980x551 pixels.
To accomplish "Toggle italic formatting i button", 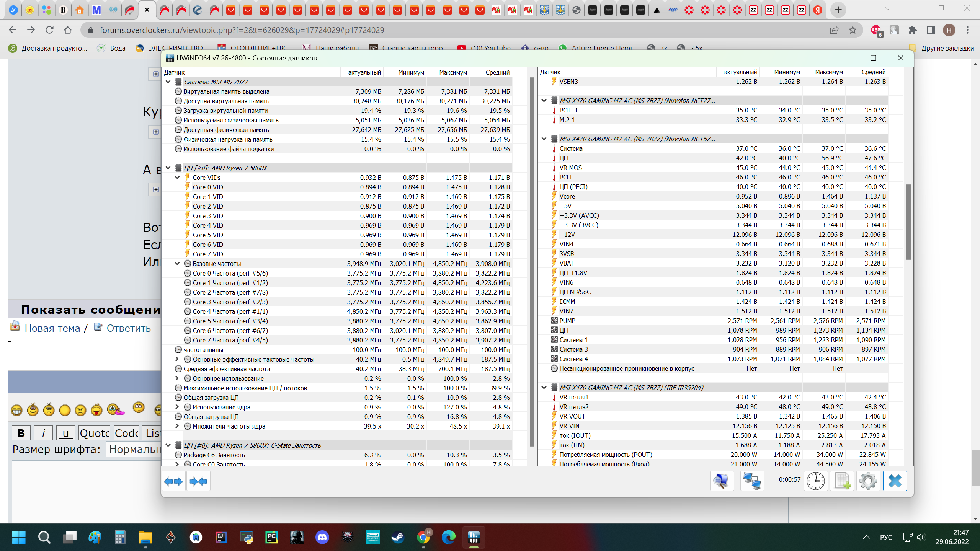I will coord(43,433).
